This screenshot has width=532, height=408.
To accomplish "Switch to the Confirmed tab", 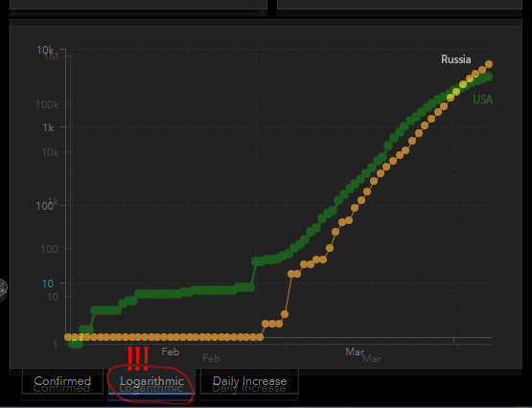I will tap(62, 381).
